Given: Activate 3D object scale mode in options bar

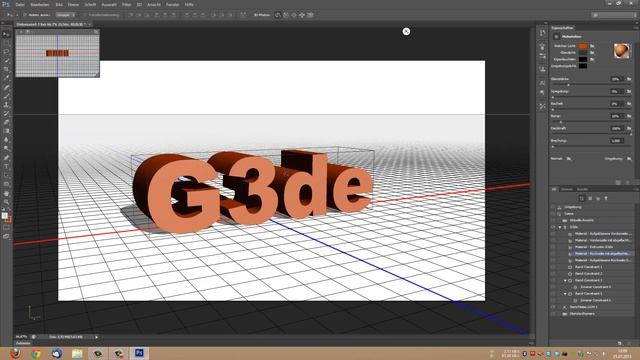Looking at the screenshot, I should 310,15.
